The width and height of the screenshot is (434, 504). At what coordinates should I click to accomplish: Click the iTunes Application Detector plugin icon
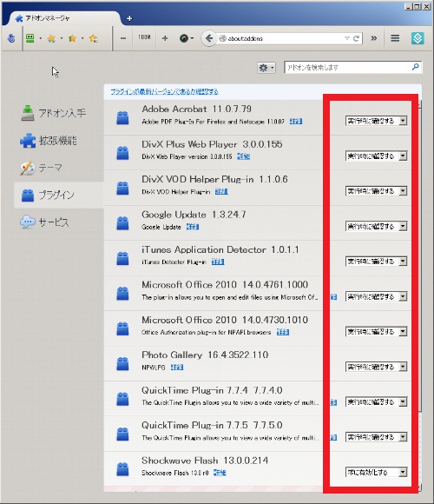[x=122, y=258]
